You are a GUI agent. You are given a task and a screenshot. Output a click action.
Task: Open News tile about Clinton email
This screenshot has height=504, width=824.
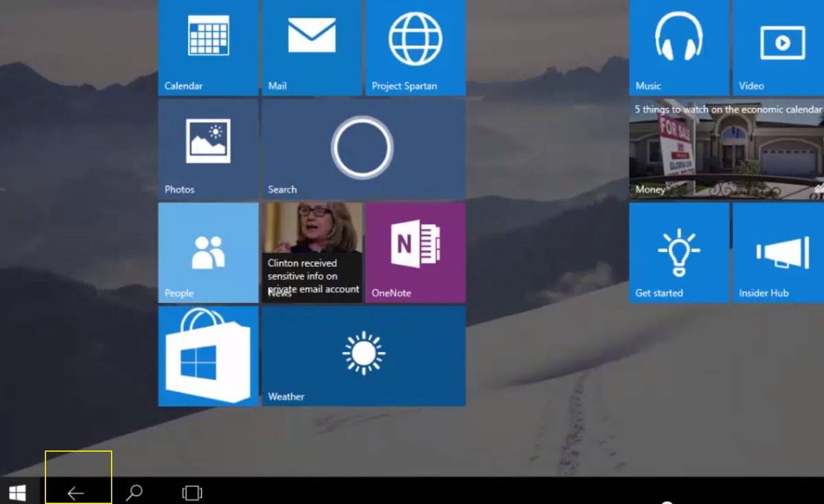(x=312, y=252)
